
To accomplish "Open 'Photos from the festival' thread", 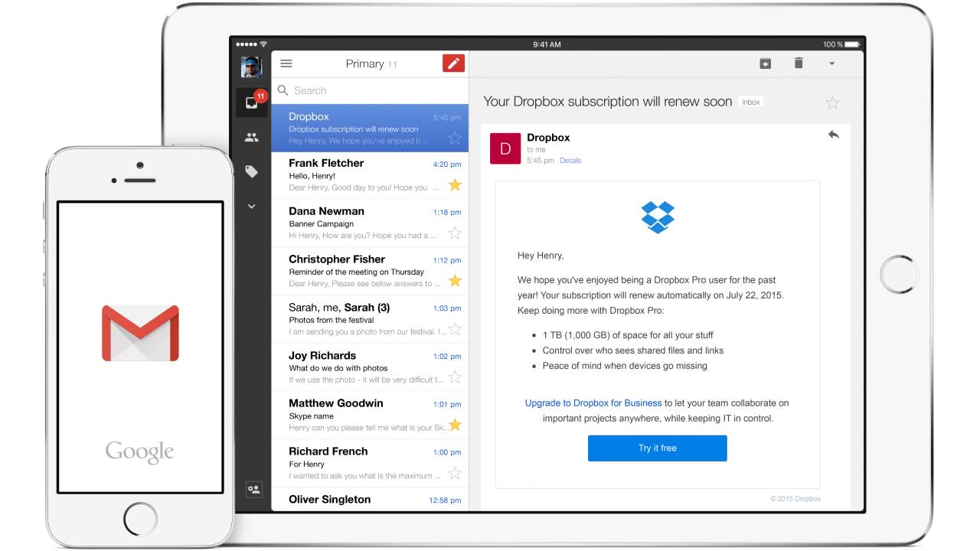I will pyautogui.click(x=370, y=319).
